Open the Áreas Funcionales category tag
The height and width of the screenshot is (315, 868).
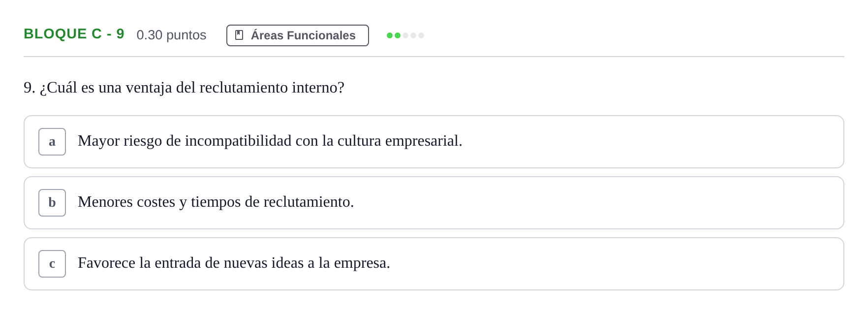[x=298, y=35]
